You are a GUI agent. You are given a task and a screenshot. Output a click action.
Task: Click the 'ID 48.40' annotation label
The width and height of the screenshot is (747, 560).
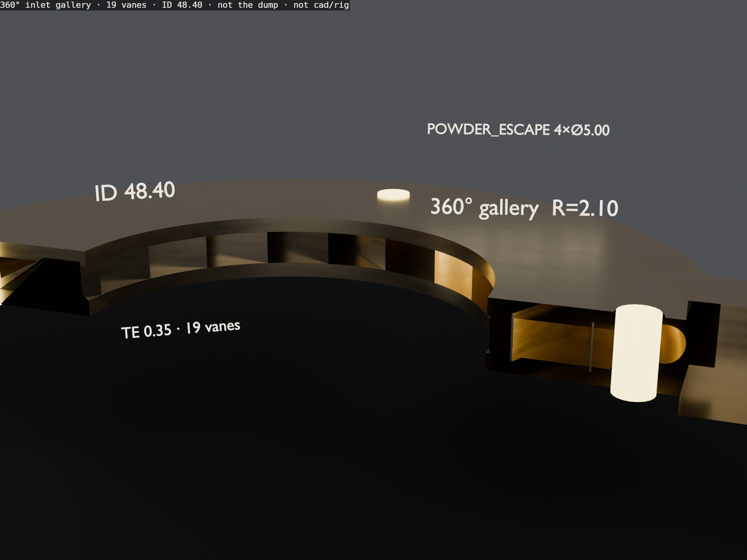(135, 191)
